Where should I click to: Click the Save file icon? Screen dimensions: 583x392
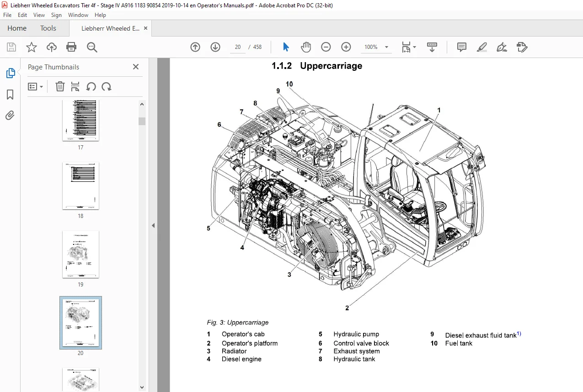(x=11, y=47)
